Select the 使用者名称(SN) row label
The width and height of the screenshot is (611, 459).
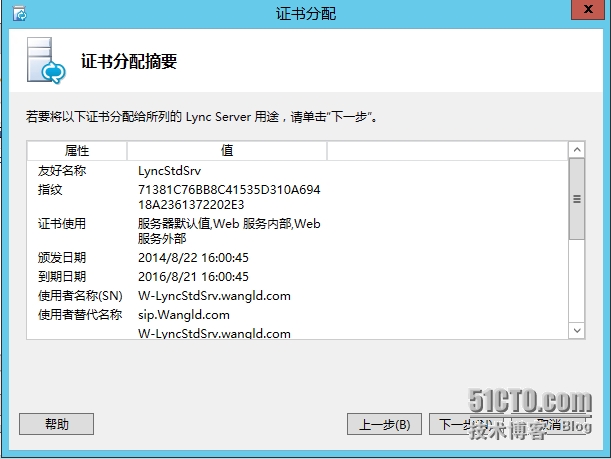pyautogui.click(x=80, y=296)
